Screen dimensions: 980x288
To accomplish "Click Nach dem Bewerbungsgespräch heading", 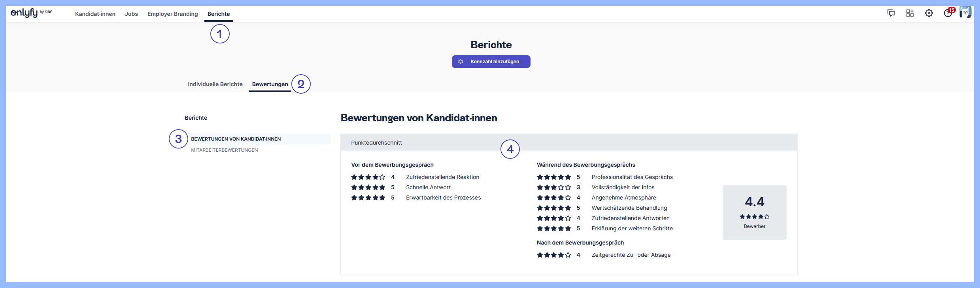I will 580,243.
